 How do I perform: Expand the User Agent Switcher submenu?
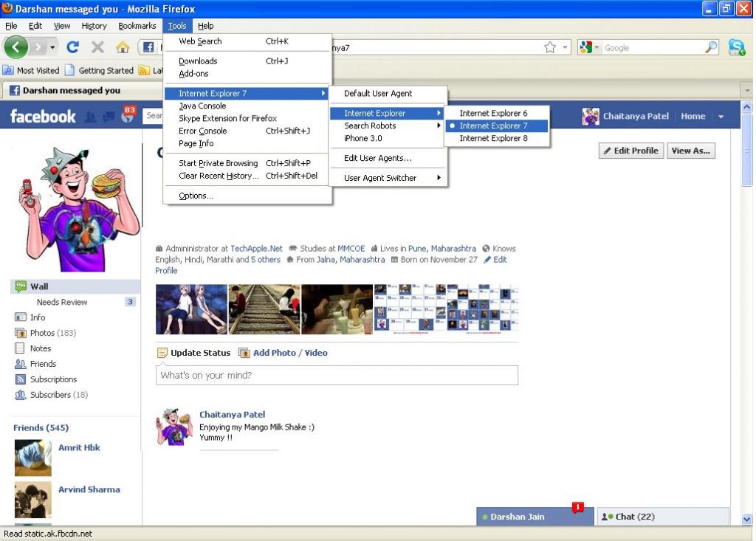[388, 178]
